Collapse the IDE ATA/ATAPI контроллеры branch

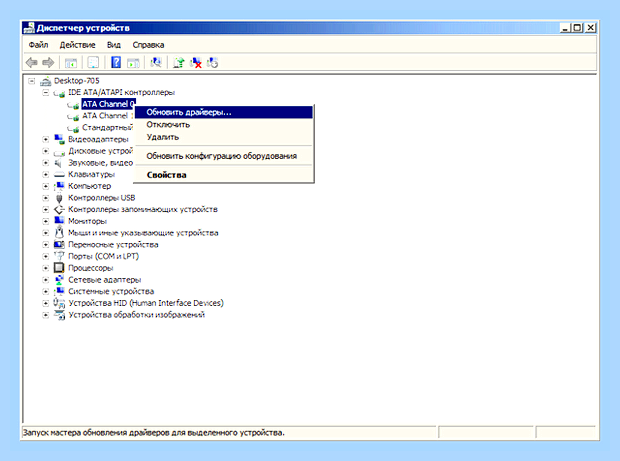(x=45, y=93)
